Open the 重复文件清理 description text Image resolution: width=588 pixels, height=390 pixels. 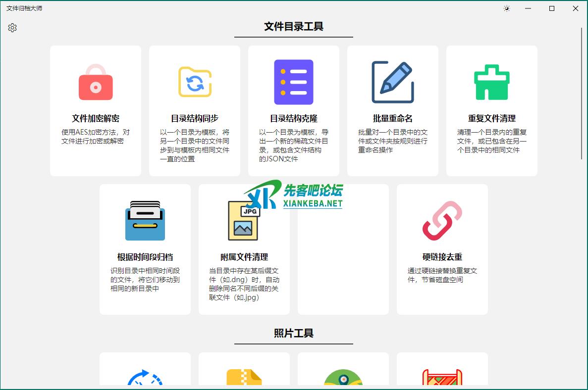[x=492, y=141]
